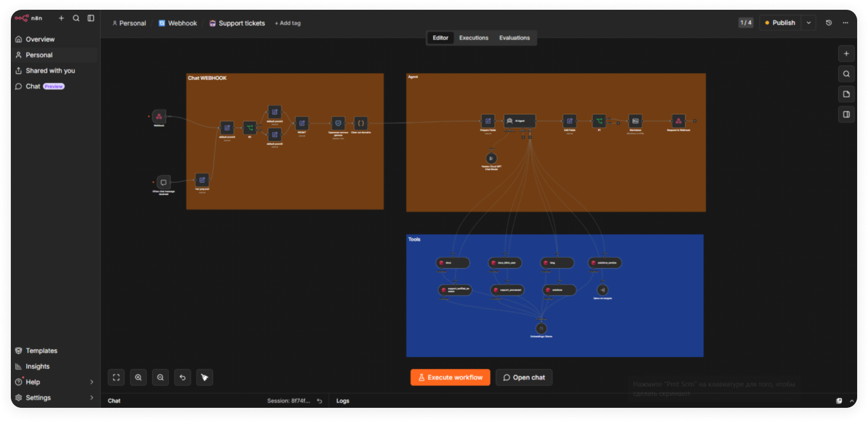Expand the Settings submenu
The height and width of the screenshot is (423, 868).
92,398
